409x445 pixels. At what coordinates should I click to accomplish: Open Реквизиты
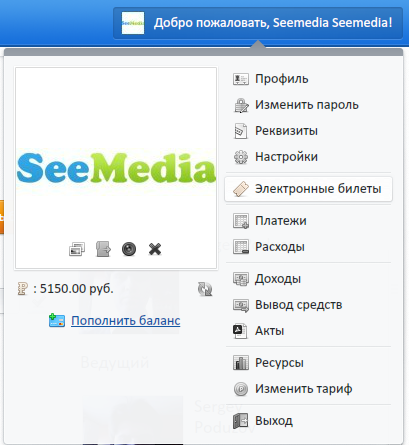[286, 131]
